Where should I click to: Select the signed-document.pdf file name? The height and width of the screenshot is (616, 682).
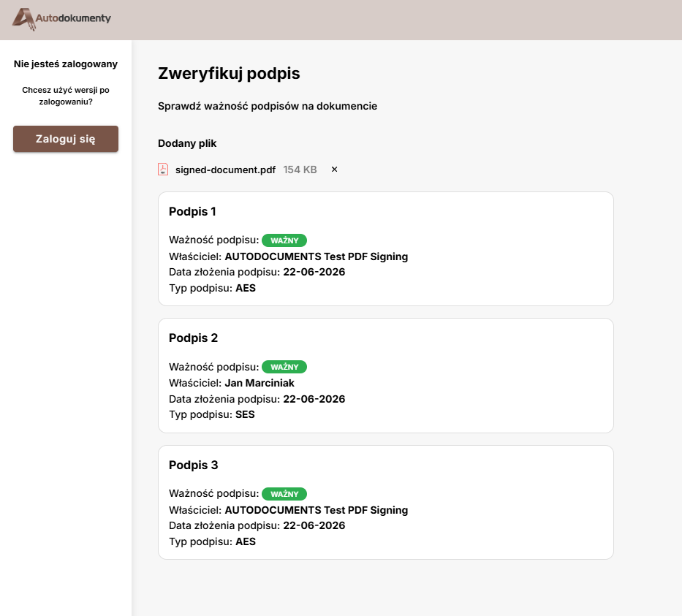point(225,170)
